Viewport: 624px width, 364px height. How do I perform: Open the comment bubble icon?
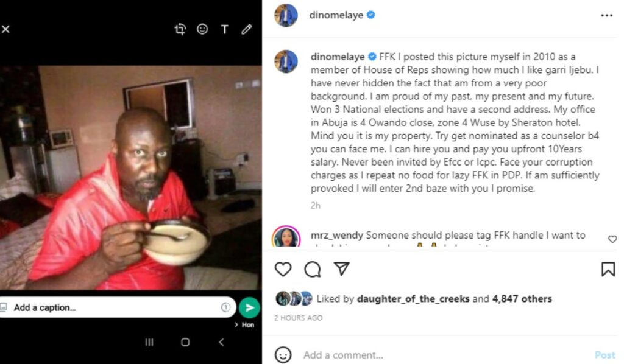point(313,270)
